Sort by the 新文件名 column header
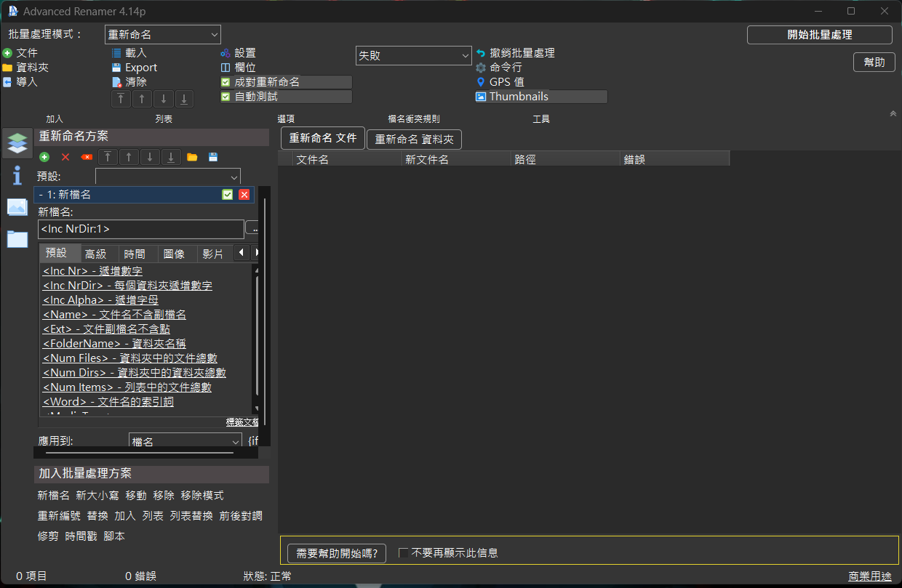The height and width of the screenshot is (588, 902). coord(457,159)
